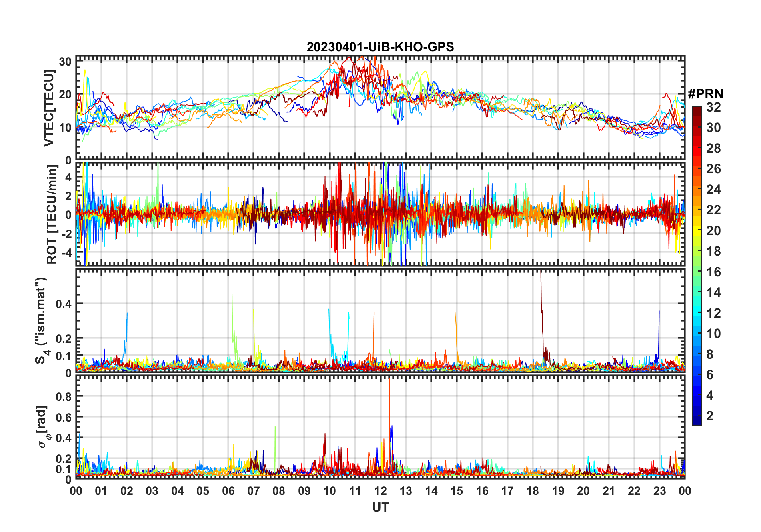
Task: Click the UT x-axis label
Action: coord(380,507)
